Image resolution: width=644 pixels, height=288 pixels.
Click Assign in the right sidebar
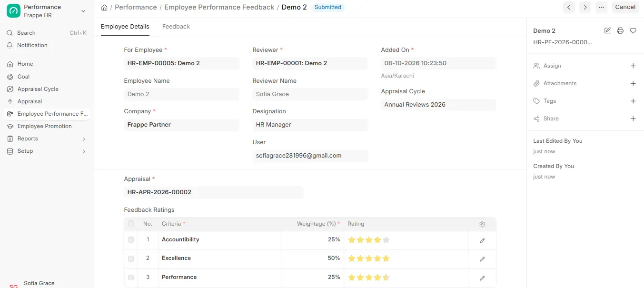click(x=552, y=66)
